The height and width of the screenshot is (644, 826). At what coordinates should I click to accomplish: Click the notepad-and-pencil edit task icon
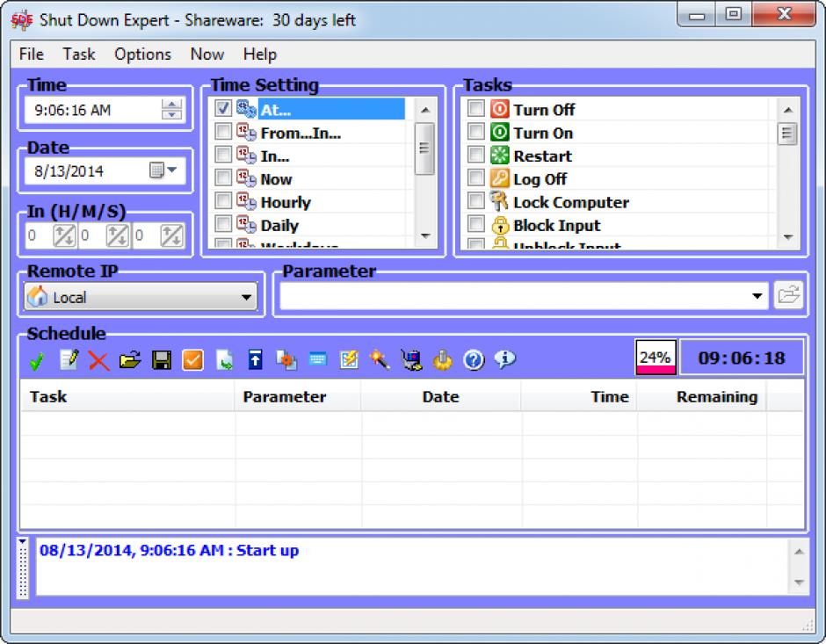pos(69,359)
